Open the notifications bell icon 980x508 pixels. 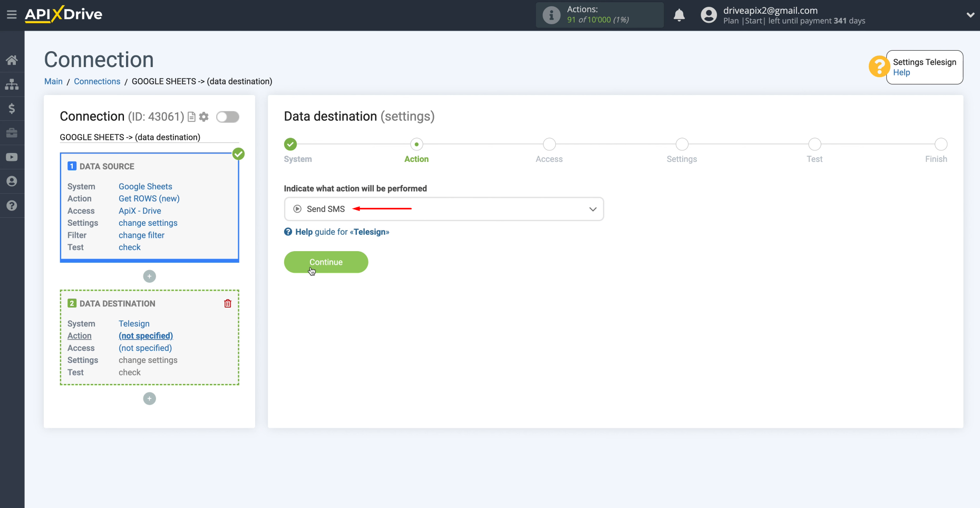(x=680, y=15)
